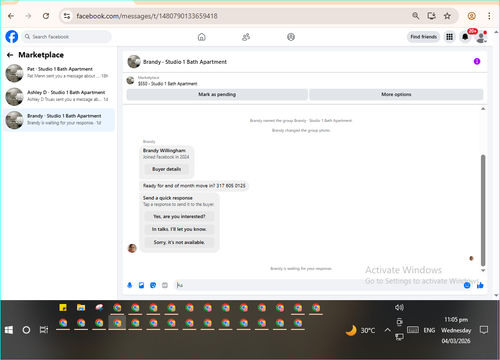Open the emoji picker in message box
This screenshot has width=500, height=360.
coord(467,285)
